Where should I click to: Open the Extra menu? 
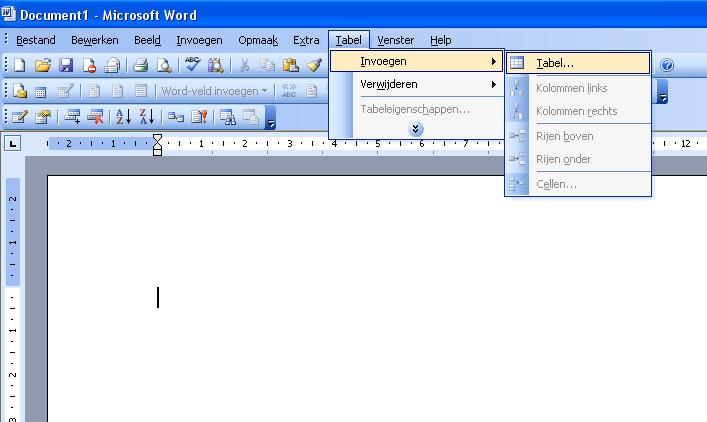point(306,40)
